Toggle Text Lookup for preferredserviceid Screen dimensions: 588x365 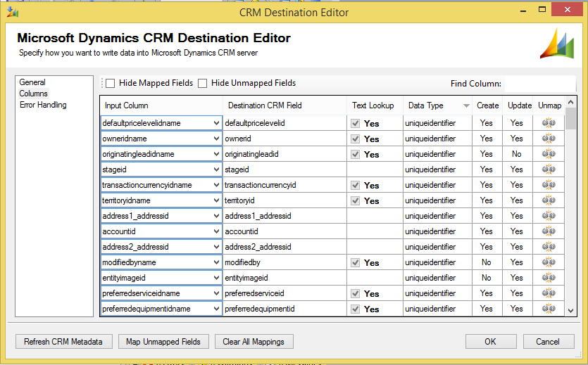click(355, 293)
